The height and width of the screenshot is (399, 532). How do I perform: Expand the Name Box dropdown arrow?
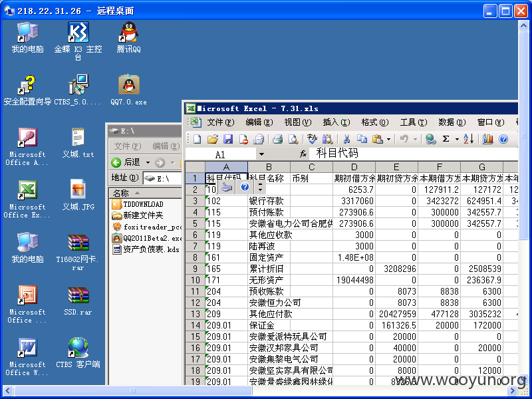261,154
